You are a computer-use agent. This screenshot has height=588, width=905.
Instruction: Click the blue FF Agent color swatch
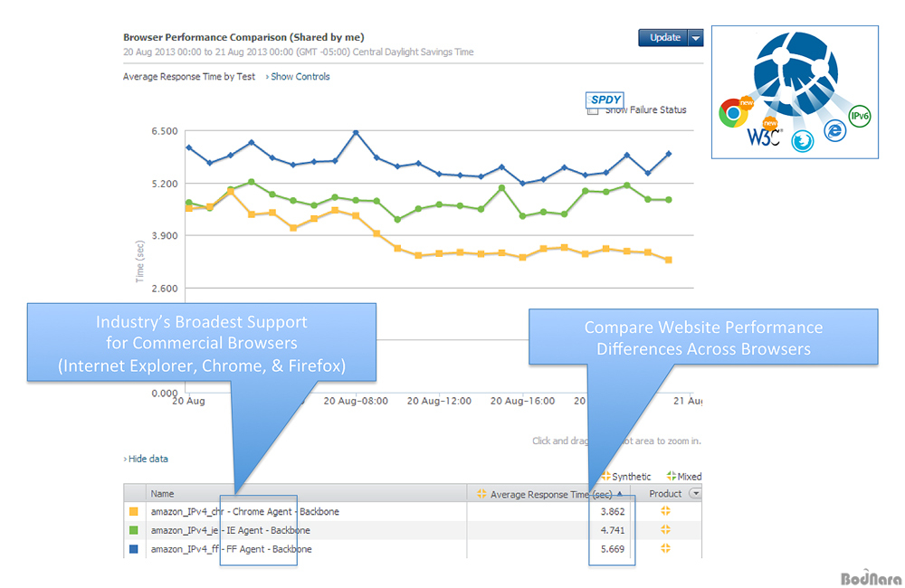(x=134, y=549)
